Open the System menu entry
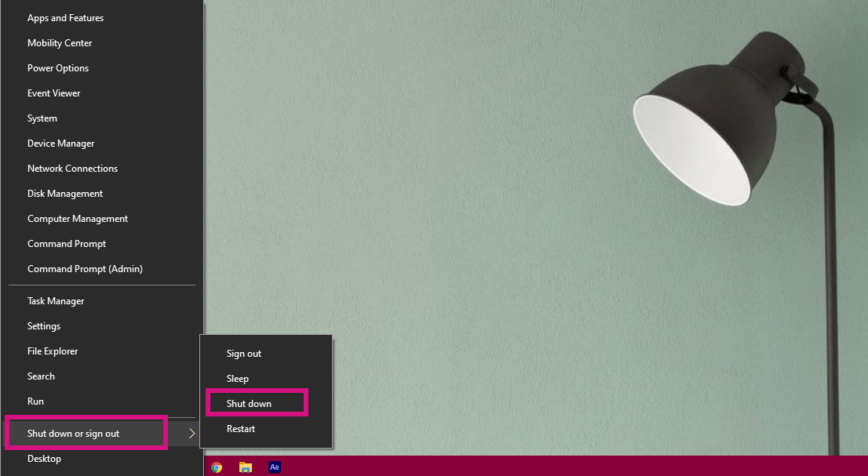 (x=42, y=118)
